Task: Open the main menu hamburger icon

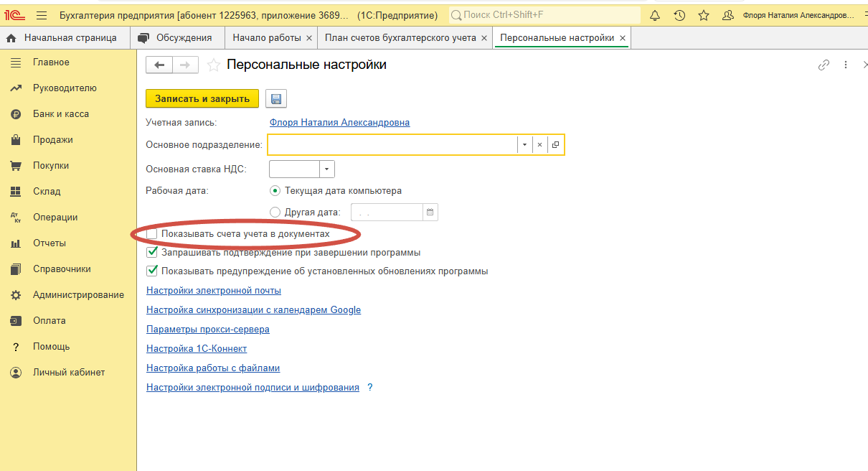Action: pyautogui.click(x=41, y=15)
